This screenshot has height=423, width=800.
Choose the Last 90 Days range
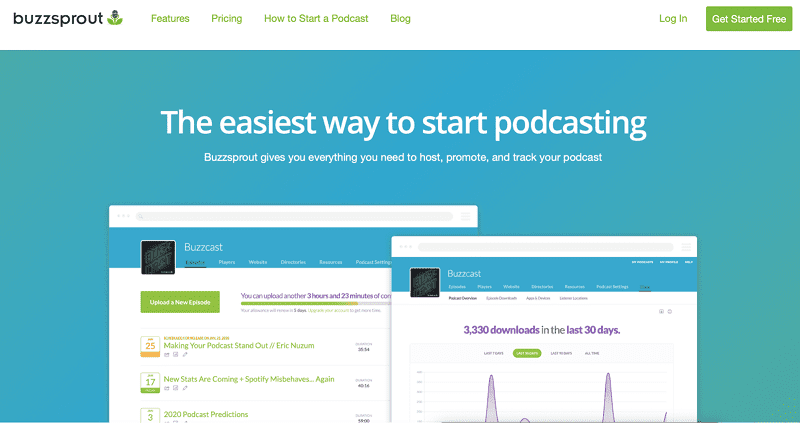[561, 353]
